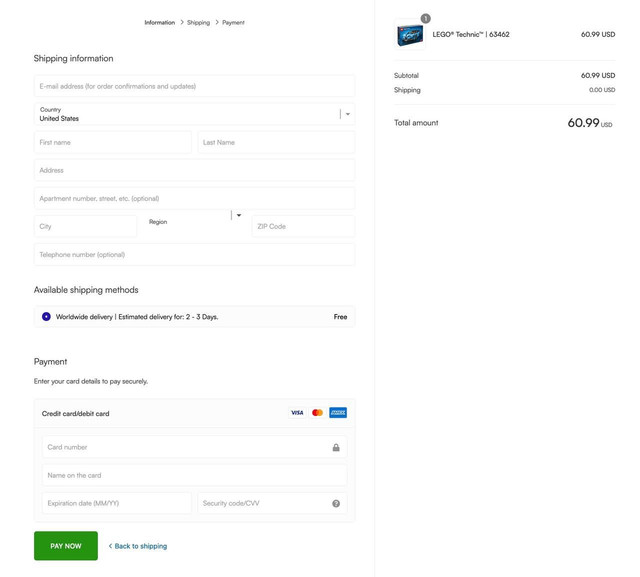Click the LEGO Technic product thumbnail

tap(410, 35)
